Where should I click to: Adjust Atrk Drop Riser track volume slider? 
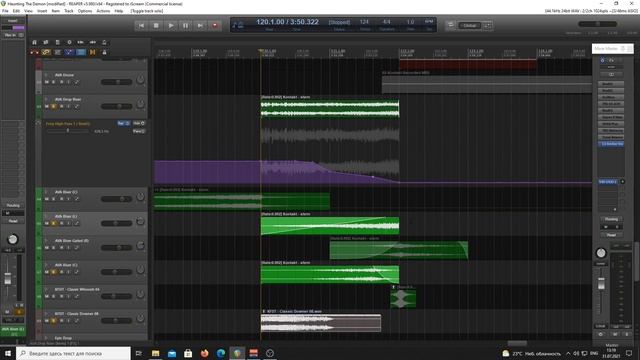point(116,107)
